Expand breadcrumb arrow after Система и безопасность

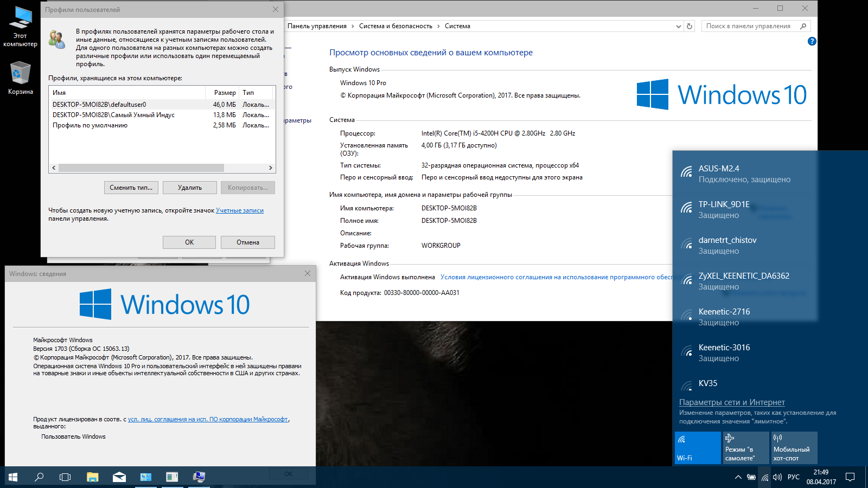point(438,26)
